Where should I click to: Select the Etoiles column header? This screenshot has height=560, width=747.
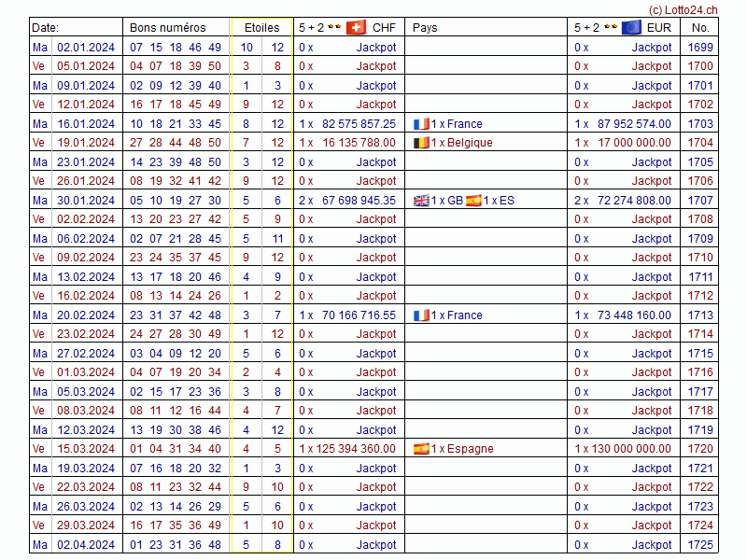tap(261, 27)
